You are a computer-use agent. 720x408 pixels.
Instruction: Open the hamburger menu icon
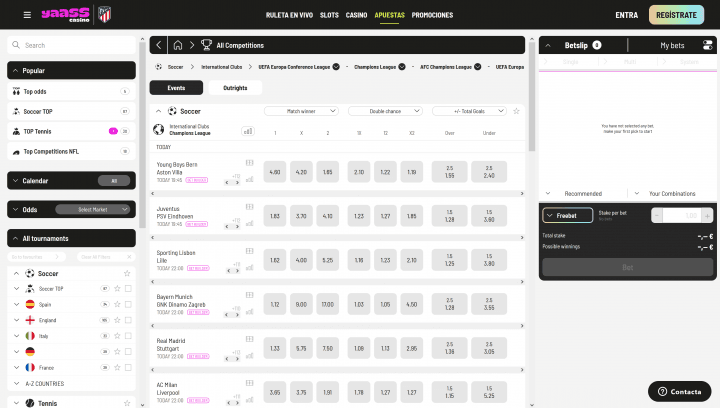[x=27, y=15]
